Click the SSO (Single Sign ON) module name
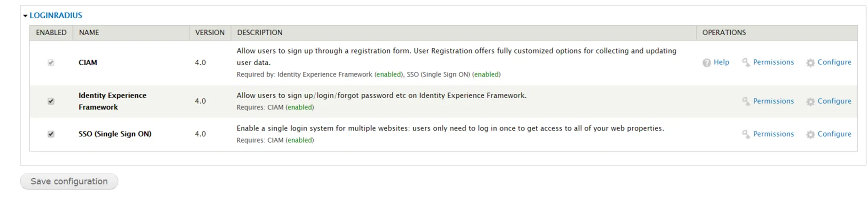 pyautogui.click(x=115, y=134)
